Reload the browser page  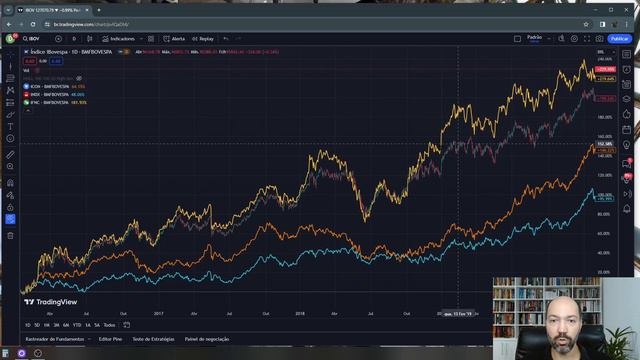[33, 24]
